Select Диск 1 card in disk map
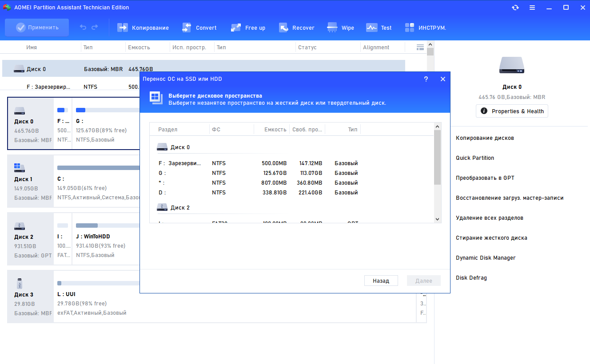This screenshot has height=364, width=590. (31, 181)
